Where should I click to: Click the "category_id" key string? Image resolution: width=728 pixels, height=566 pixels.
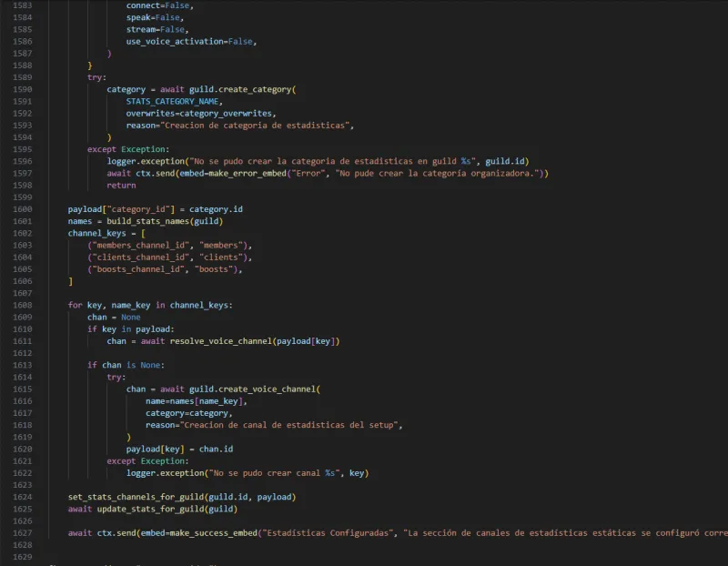138,209
